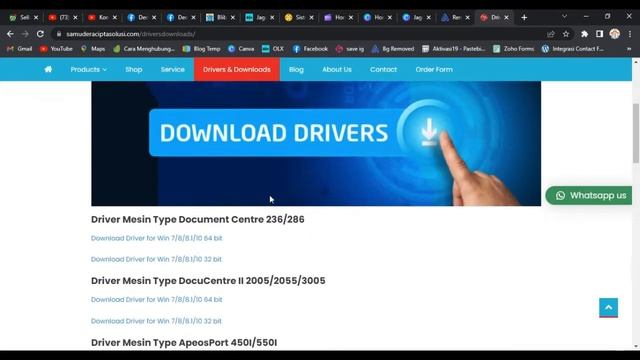Open the Chrome profile avatar

tap(615, 34)
